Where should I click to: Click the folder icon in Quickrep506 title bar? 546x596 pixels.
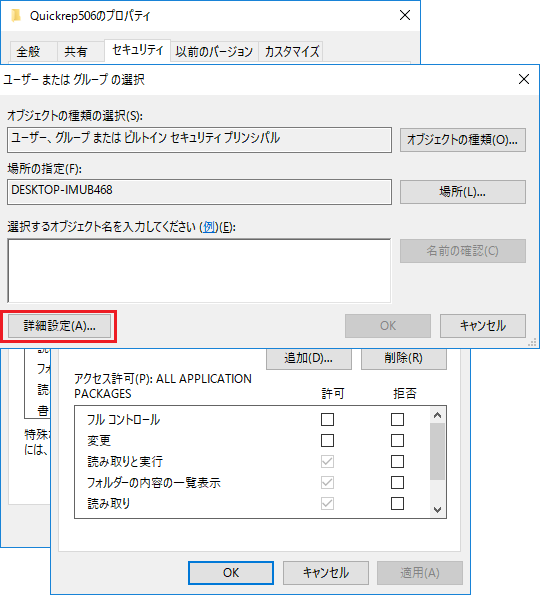tap(16, 16)
